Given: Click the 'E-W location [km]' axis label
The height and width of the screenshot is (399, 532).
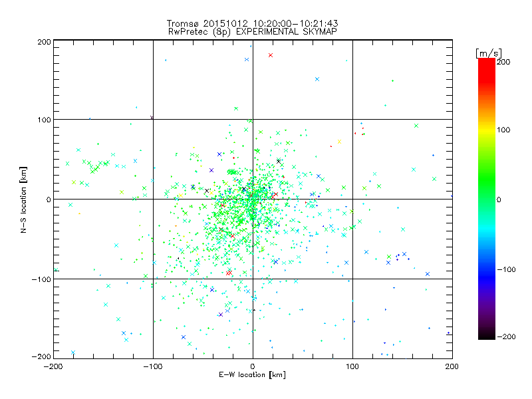Looking at the screenshot, I should 252,375.
